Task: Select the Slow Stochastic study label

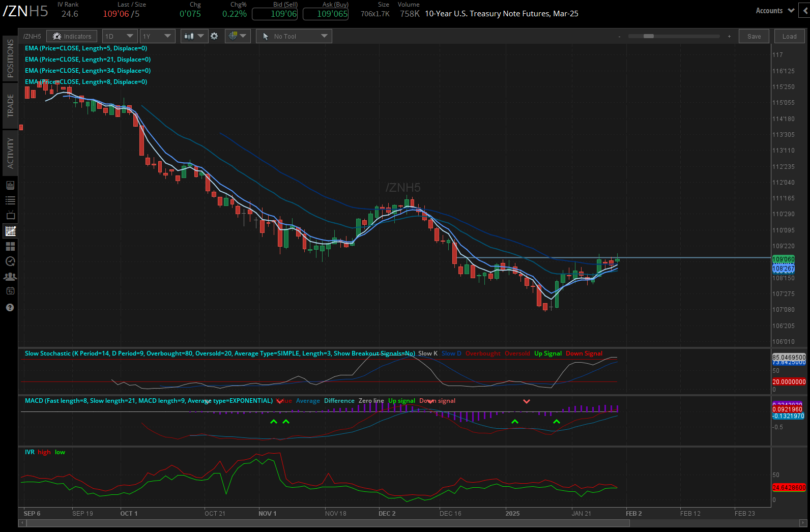Action: (x=220, y=353)
